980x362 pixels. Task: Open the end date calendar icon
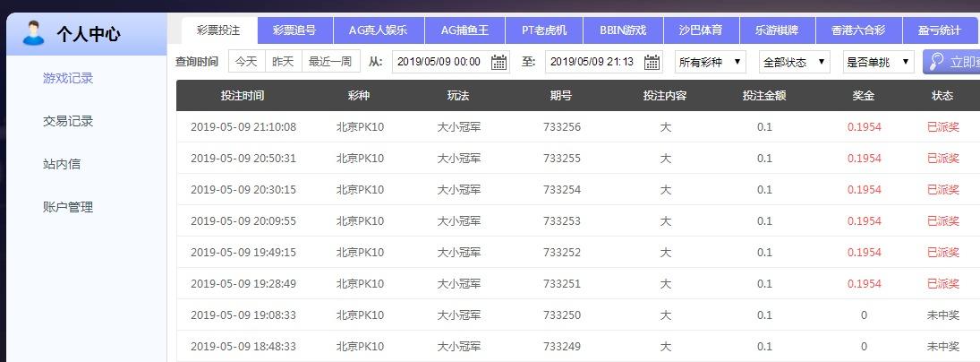pyautogui.click(x=652, y=62)
